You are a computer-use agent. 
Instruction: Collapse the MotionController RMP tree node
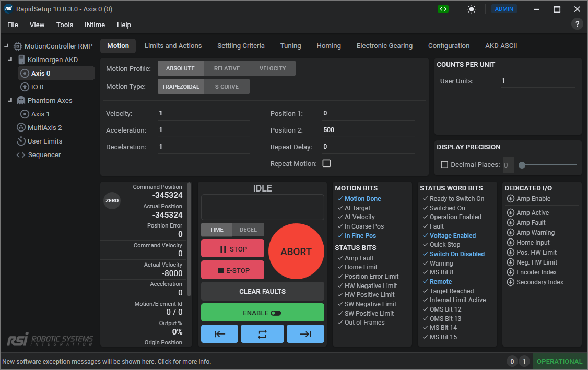[x=6, y=46]
